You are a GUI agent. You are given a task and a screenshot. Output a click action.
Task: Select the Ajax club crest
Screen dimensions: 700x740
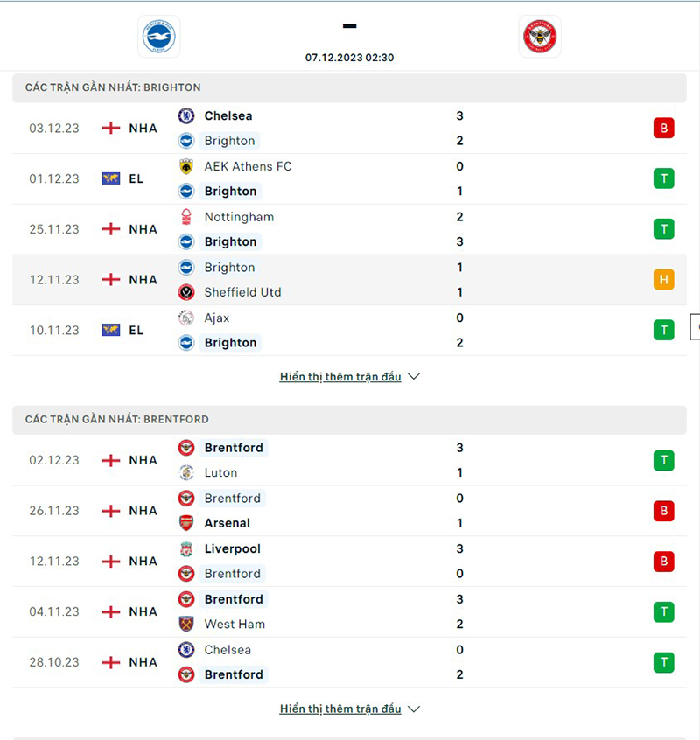186,318
